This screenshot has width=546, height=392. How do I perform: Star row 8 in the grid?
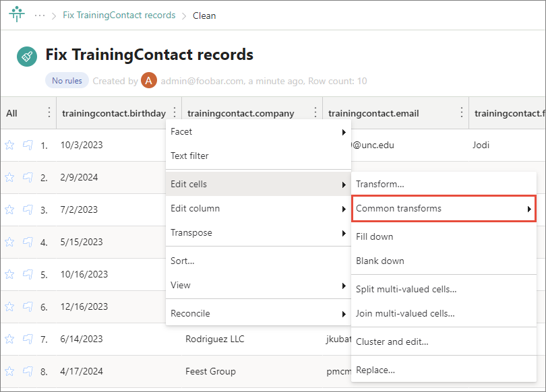[x=9, y=371]
